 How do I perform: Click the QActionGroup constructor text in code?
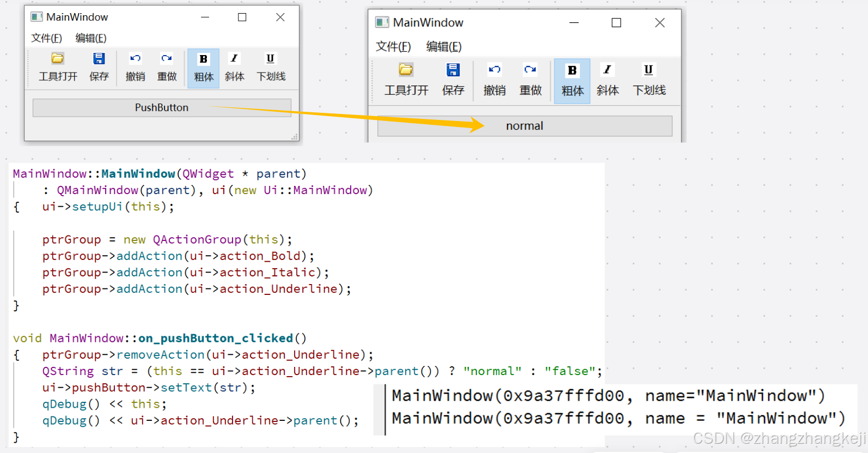click(x=197, y=239)
